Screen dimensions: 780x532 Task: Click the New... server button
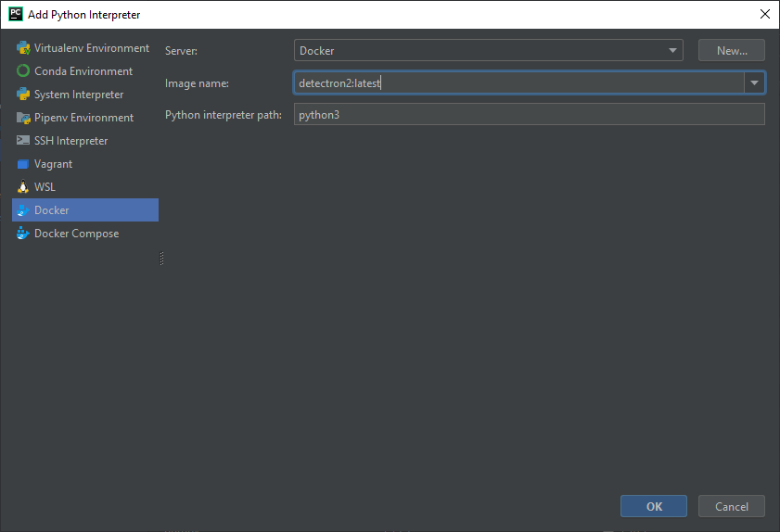(731, 50)
